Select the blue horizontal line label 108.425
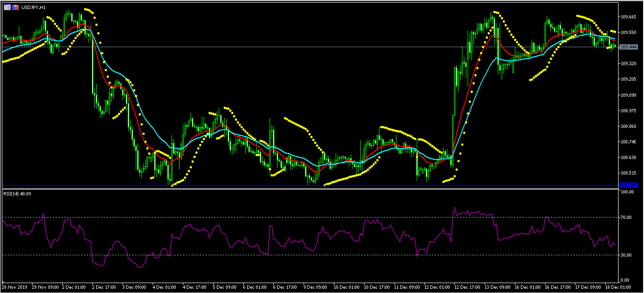644x293 pixels. (629, 185)
